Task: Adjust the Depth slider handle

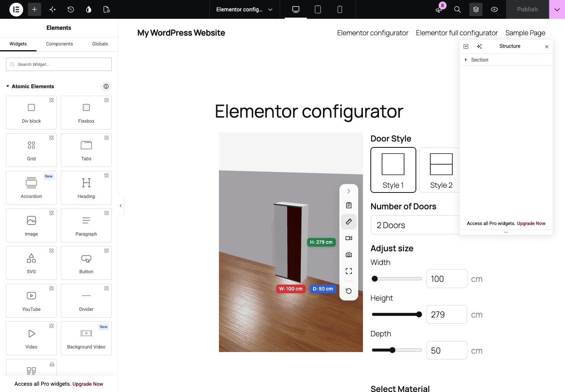Action: pyautogui.click(x=392, y=350)
